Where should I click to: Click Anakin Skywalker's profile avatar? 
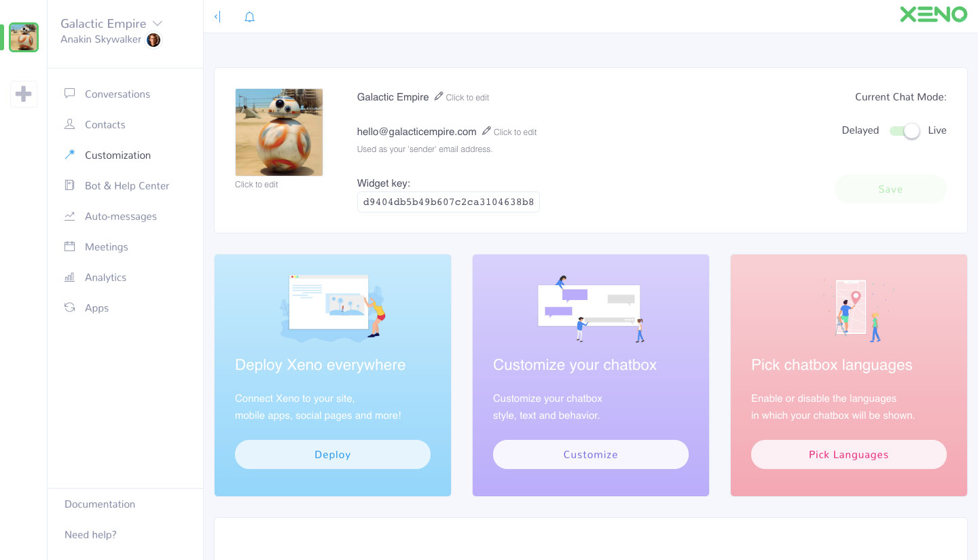tap(154, 40)
